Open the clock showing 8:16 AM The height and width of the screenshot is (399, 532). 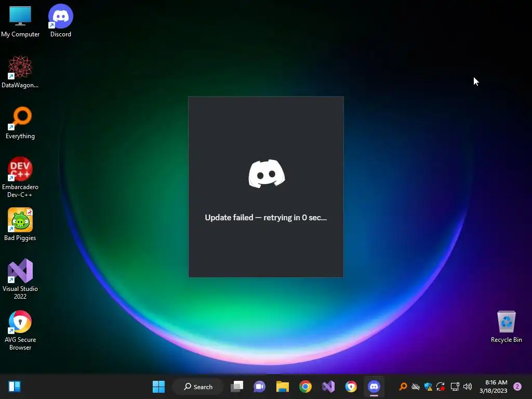(494, 387)
